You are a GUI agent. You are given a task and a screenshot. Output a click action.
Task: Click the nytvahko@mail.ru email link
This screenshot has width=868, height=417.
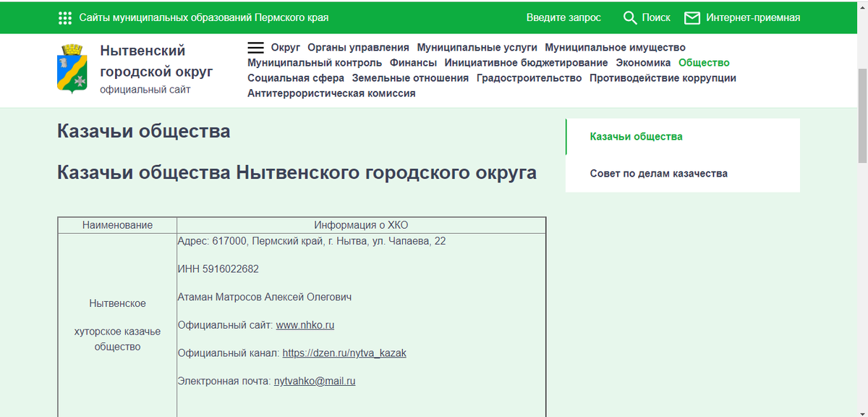coord(315,381)
